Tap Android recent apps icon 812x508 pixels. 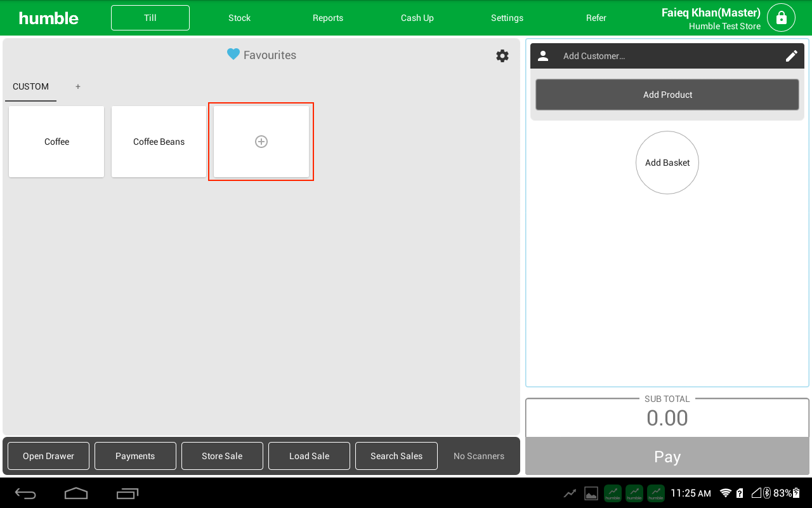pos(128,493)
